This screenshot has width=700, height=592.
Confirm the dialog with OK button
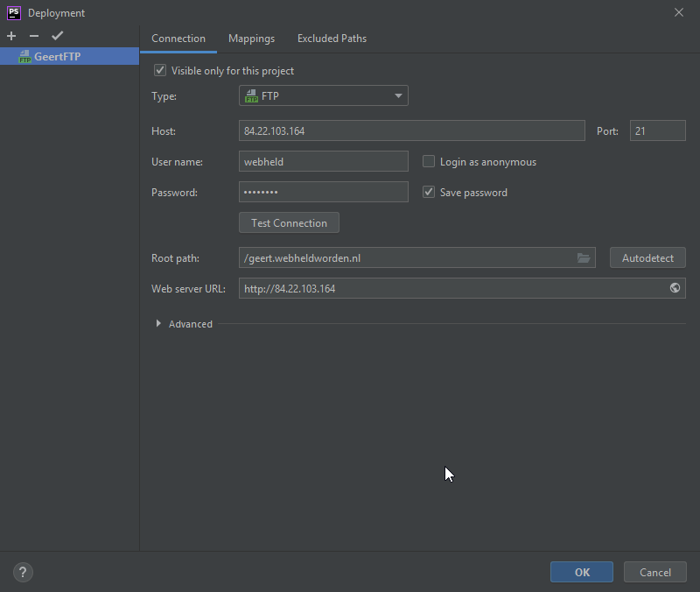(x=582, y=573)
